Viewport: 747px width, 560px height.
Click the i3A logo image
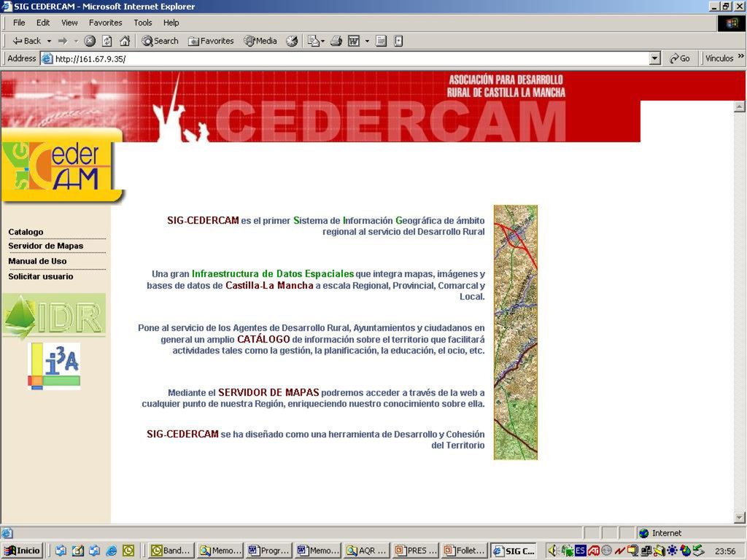(x=54, y=366)
